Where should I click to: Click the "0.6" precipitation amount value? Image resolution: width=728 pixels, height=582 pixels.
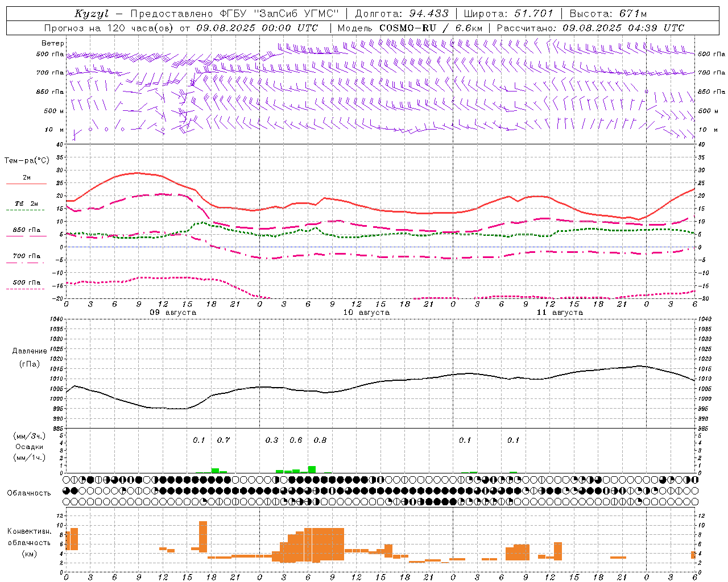coord(296,440)
